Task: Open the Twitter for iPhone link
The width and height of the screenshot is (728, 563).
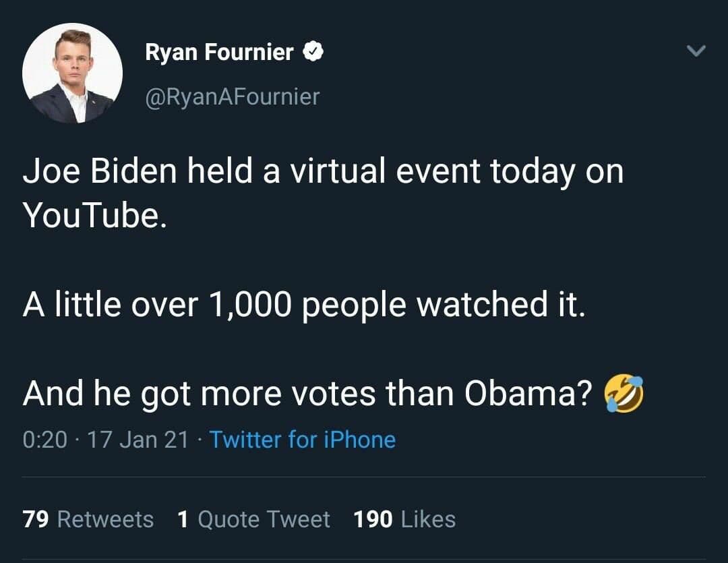Action: click(x=302, y=440)
